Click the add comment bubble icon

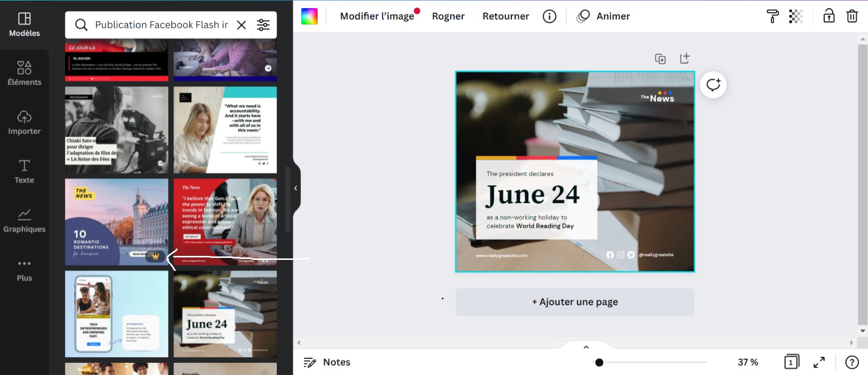click(x=713, y=85)
